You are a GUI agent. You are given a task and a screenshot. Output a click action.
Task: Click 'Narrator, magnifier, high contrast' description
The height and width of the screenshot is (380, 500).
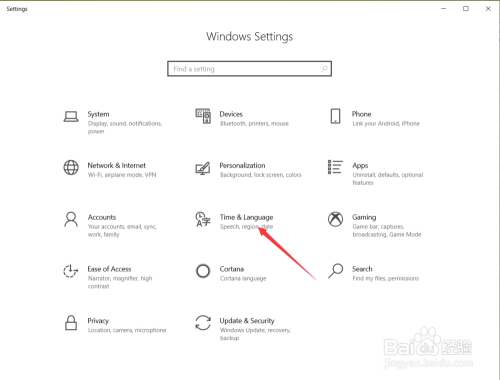(x=120, y=282)
